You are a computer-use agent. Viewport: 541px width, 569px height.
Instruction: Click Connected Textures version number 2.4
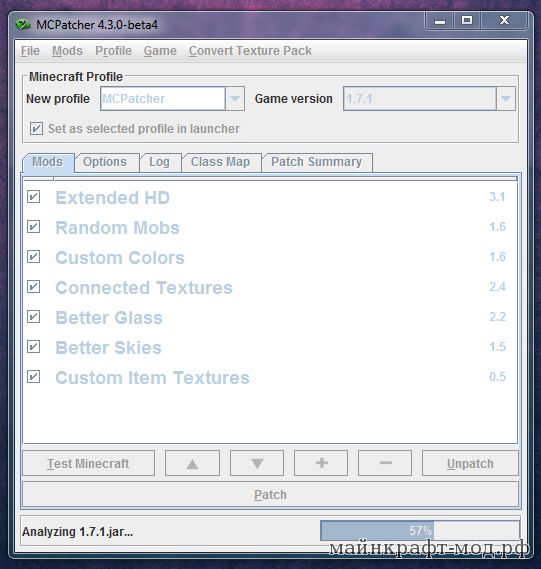click(x=497, y=287)
